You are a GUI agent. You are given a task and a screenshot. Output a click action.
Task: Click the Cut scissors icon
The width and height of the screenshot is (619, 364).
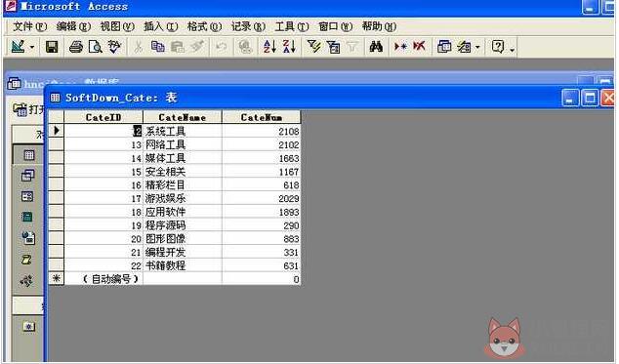point(138,47)
